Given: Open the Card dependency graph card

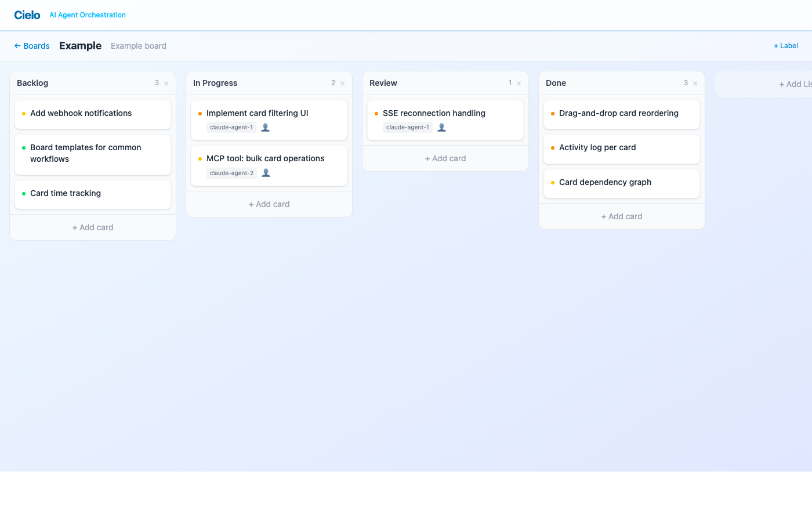Looking at the screenshot, I should tap(605, 182).
